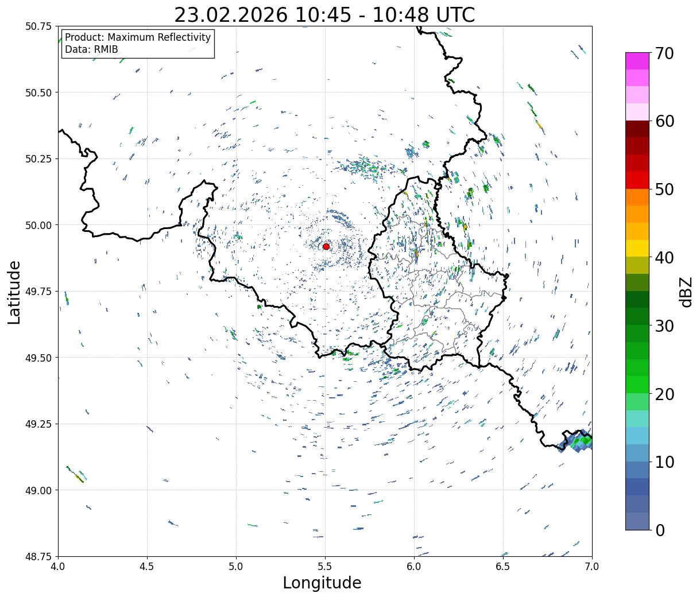Click the 'dBZ' colorbar label
The width and height of the screenshot is (700, 597).
click(x=686, y=292)
